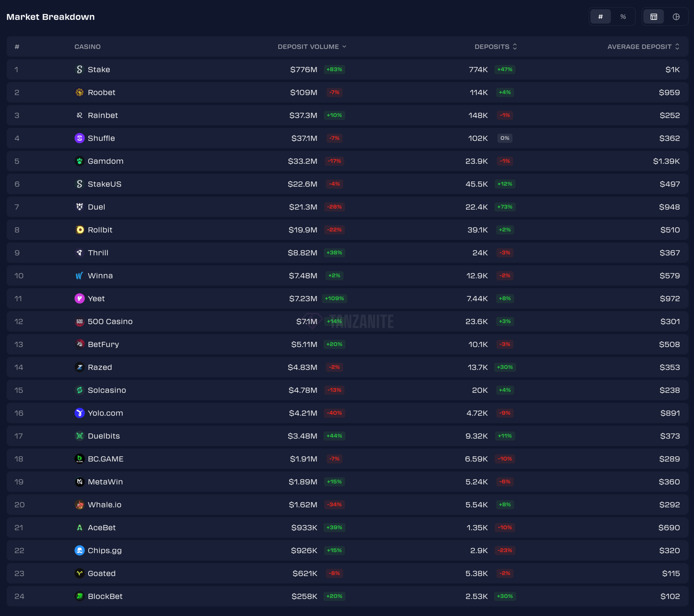Viewport: 694px width, 616px height.
Task: Switch to percentage (%) view
Action: [623, 17]
